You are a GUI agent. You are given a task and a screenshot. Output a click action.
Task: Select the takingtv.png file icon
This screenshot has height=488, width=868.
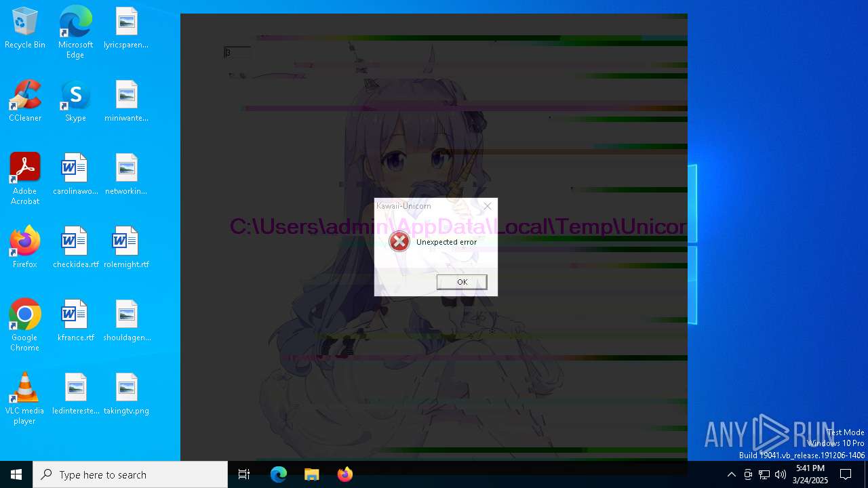pyautogui.click(x=126, y=394)
